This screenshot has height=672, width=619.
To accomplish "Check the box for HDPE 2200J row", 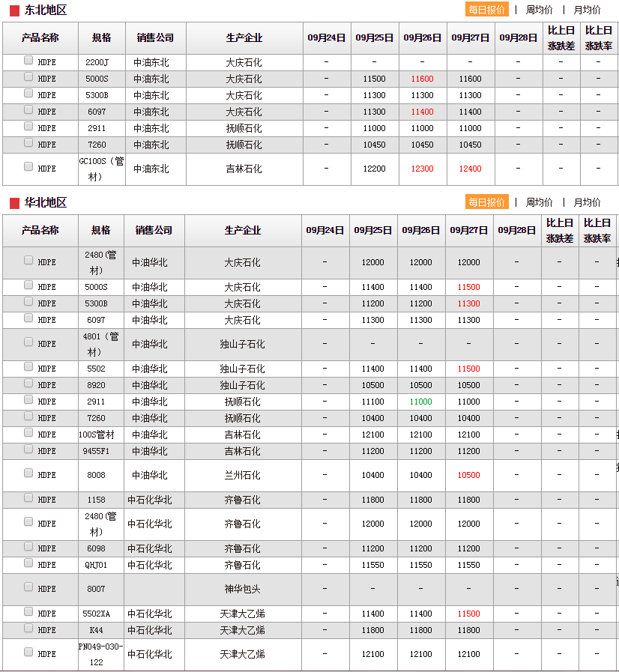I will pyautogui.click(x=28, y=61).
